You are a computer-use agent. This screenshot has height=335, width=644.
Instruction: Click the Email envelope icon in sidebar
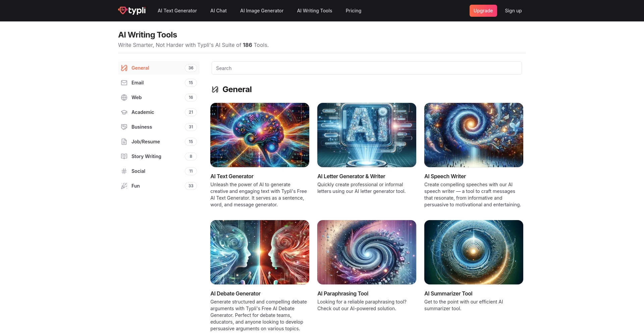coord(124,83)
